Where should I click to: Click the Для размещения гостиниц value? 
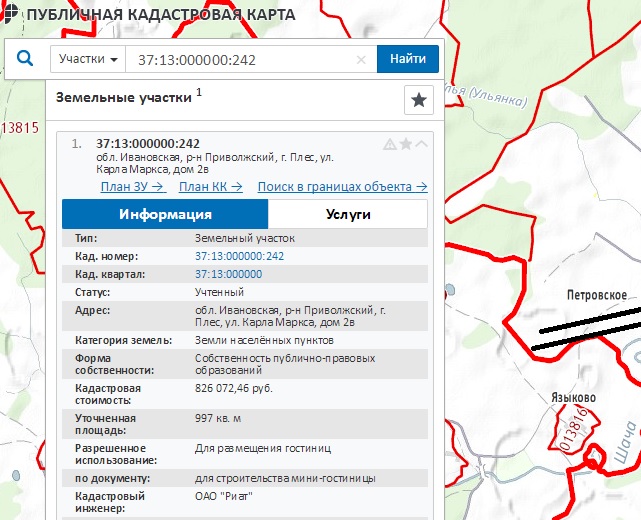click(263, 448)
